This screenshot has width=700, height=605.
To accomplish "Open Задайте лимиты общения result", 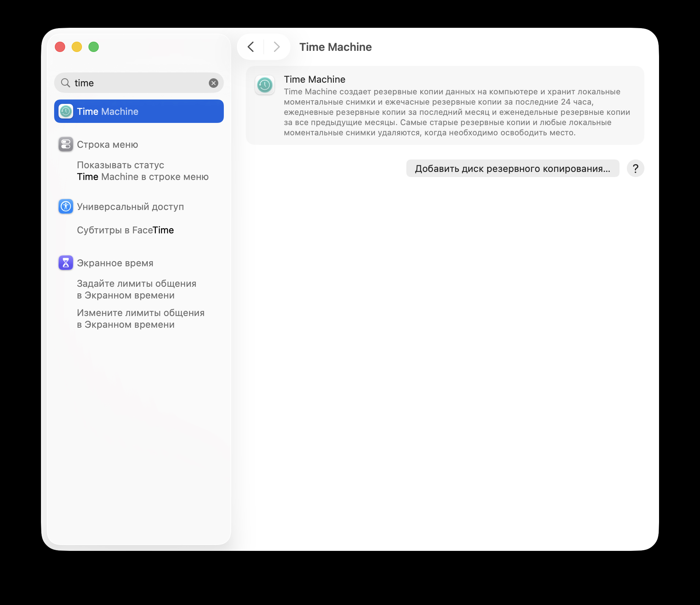I will tap(137, 289).
